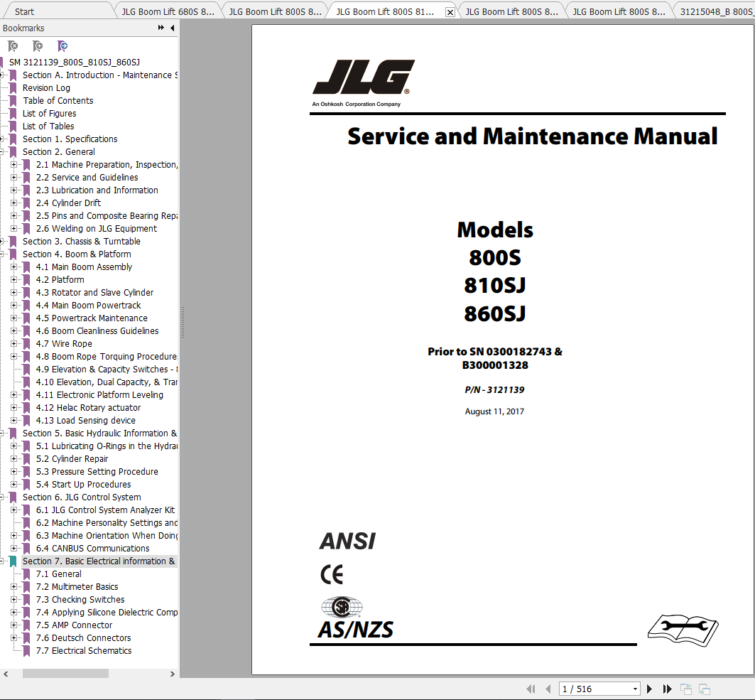
Task: Expand the 7.5 AMP Connector node
Action: [14, 625]
